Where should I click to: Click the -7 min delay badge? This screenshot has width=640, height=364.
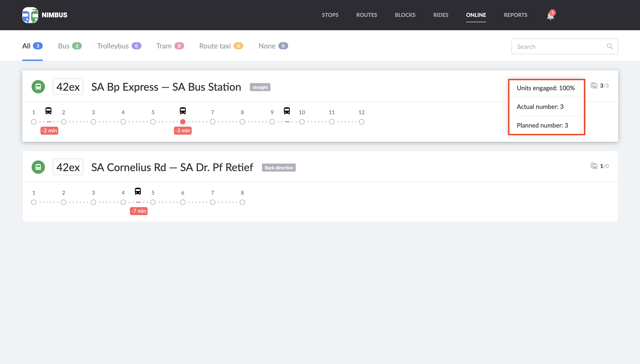point(139,211)
